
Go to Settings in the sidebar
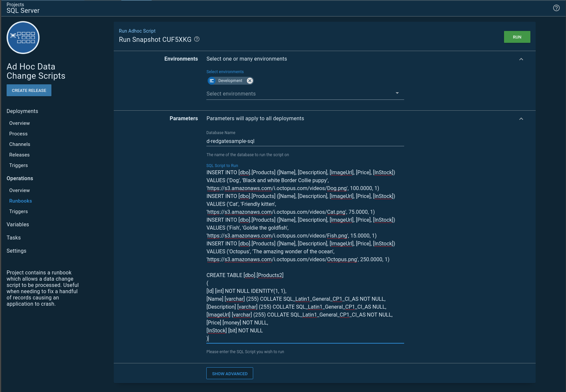(16, 251)
